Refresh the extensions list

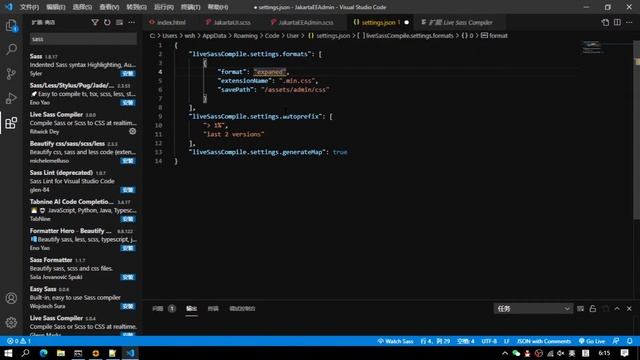107,22
